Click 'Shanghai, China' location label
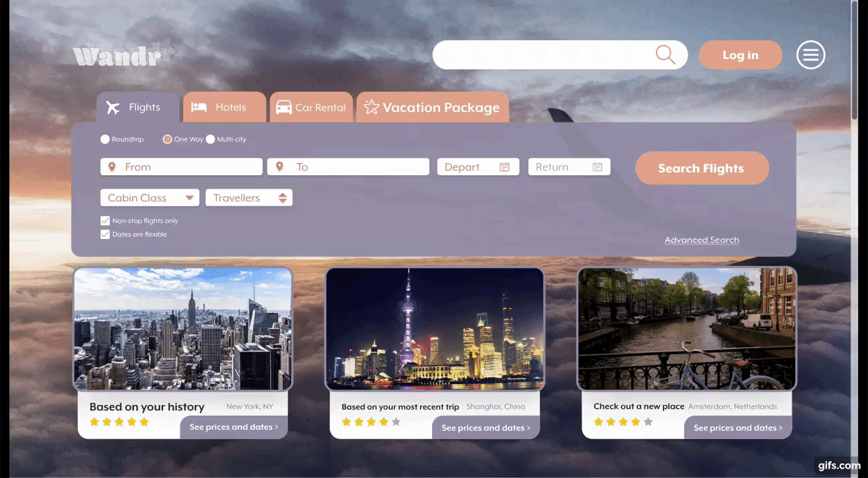Image resolution: width=868 pixels, height=478 pixels. (496, 407)
